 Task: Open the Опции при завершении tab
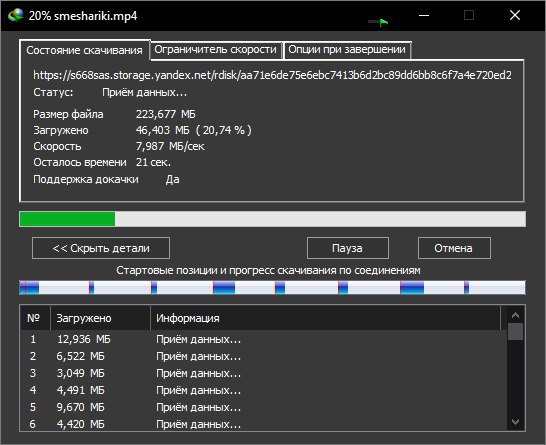[347, 50]
